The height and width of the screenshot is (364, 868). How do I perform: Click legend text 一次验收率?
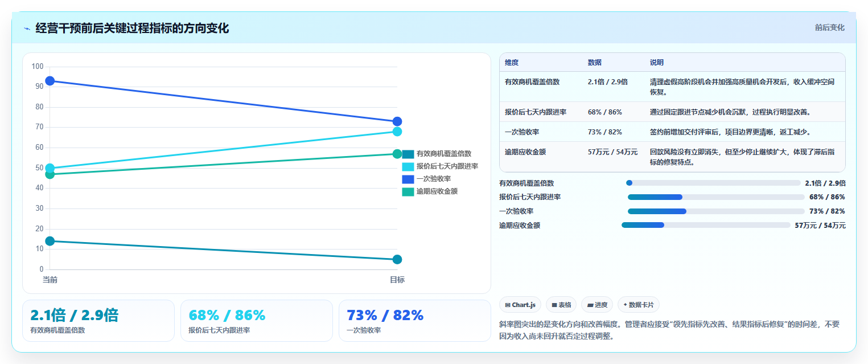[x=434, y=179]
